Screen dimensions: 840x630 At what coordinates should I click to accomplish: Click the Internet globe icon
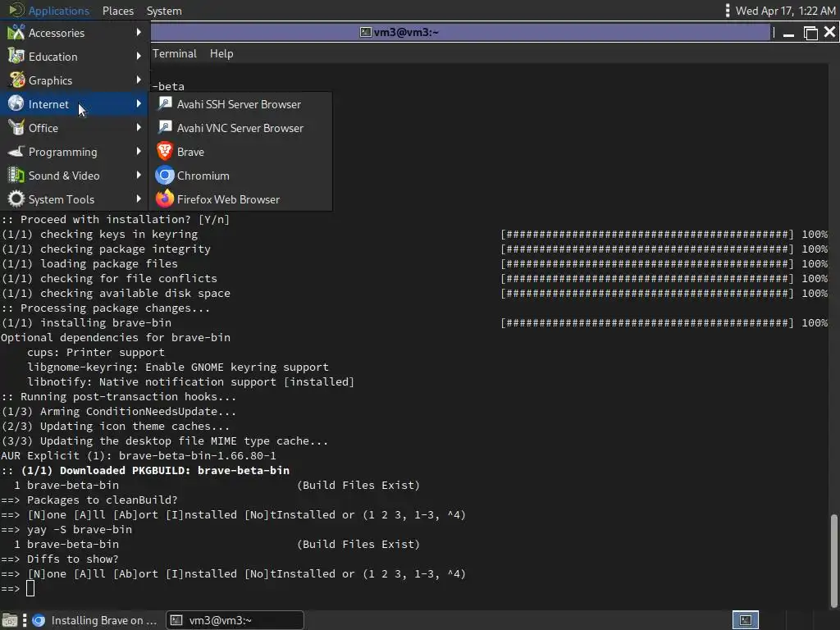(x=16, y=104)
